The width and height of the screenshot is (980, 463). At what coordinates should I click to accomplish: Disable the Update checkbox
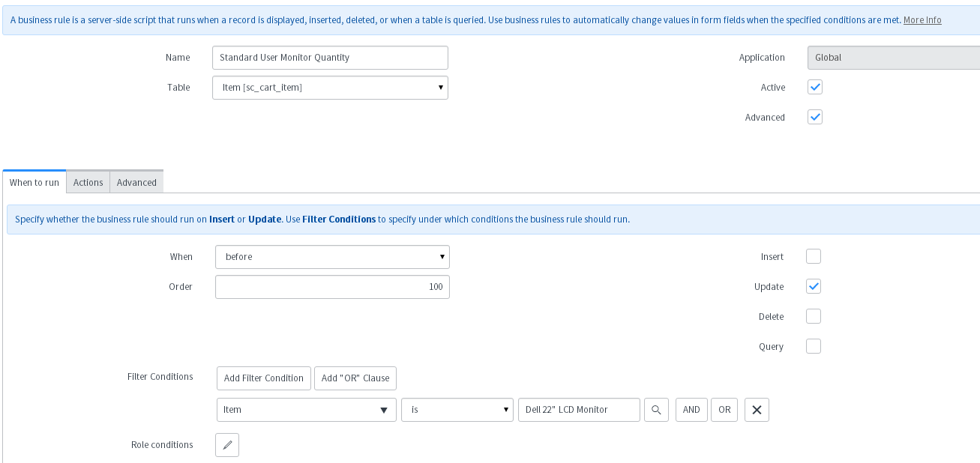(x=814, y=286)
